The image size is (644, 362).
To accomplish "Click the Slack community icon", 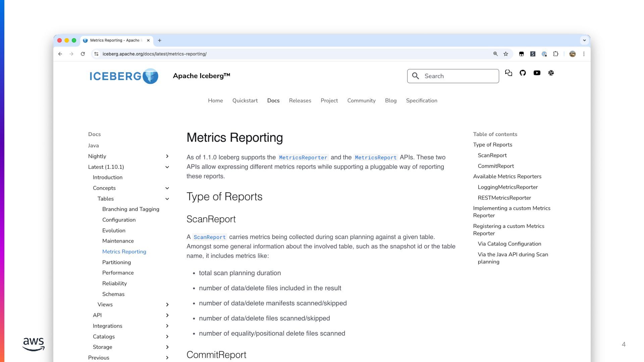I will pyautogui.click(x=551, y=73).
